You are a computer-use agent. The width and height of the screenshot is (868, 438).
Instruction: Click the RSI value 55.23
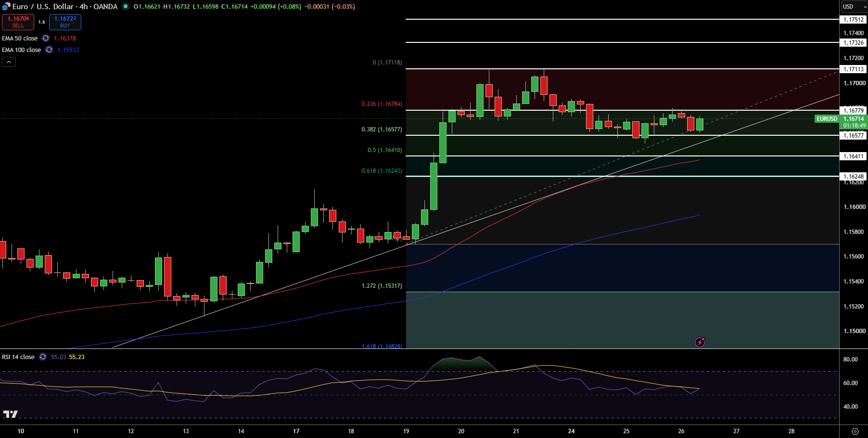click(x=77, y=357)
